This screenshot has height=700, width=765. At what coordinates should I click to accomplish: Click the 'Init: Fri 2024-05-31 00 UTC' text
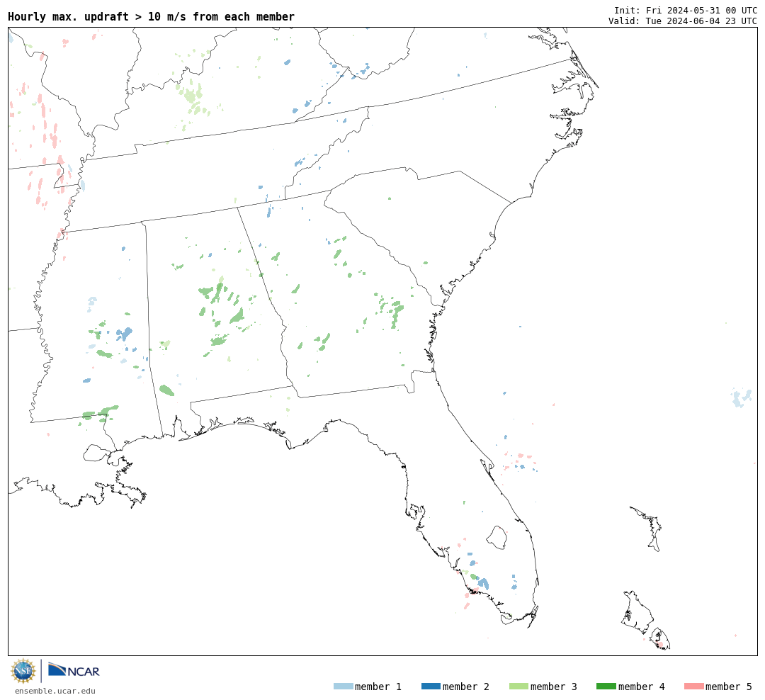[686, 10]
